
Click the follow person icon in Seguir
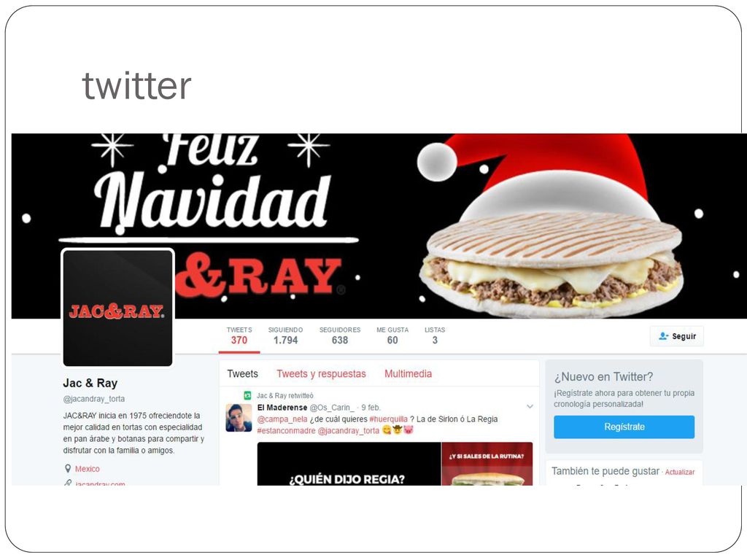664,336
